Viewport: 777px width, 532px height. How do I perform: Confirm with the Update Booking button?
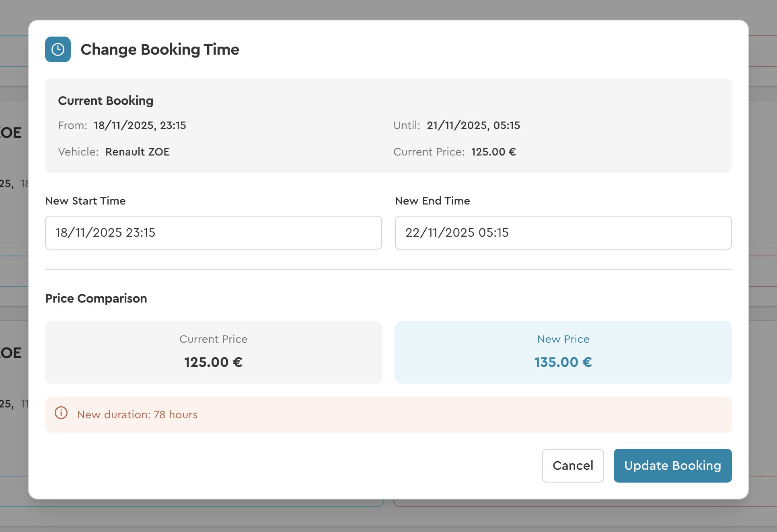[x=672, y=466]
